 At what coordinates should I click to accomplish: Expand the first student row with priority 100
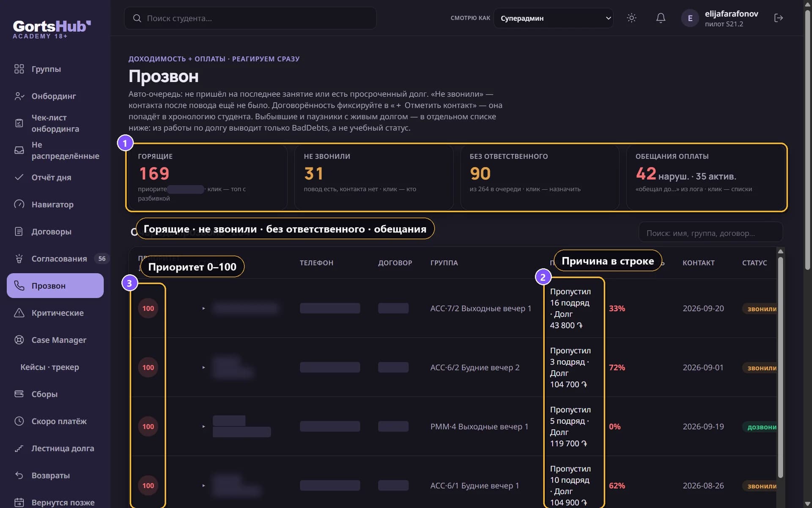point(203,308)
